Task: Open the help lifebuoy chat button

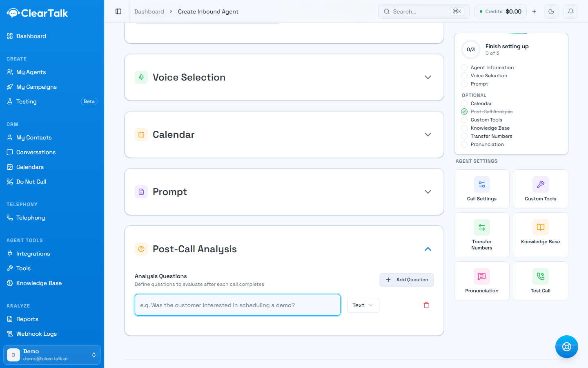Action: [x=567, y=347]
